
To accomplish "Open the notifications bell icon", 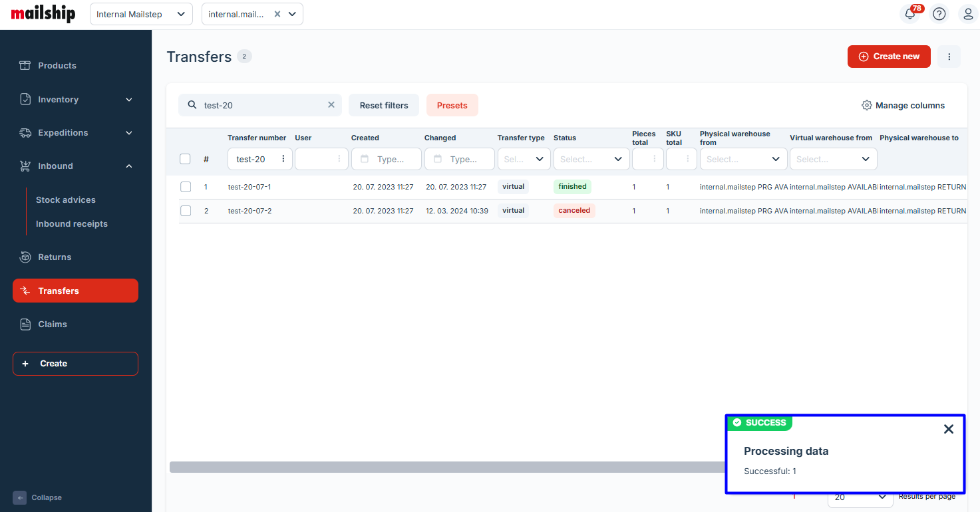I will [x=910, y=14].
